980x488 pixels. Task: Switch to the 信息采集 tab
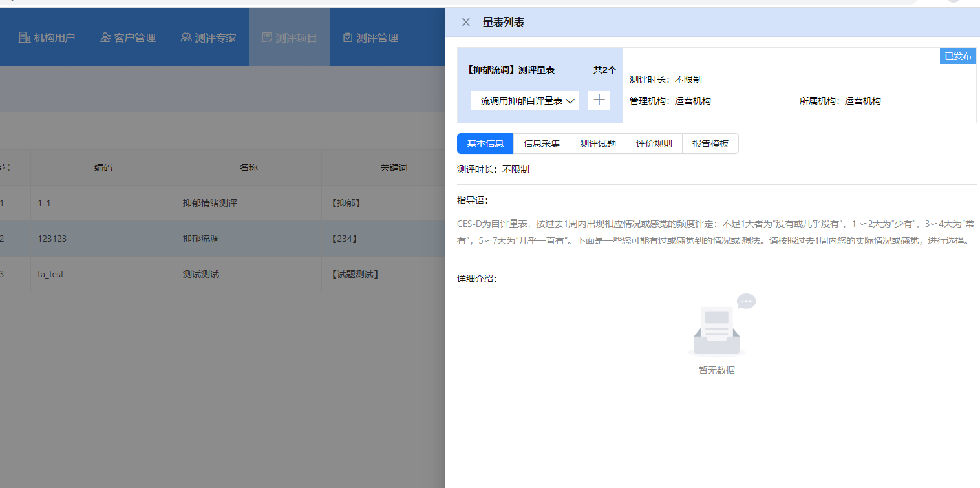click(x=541, y=143)
